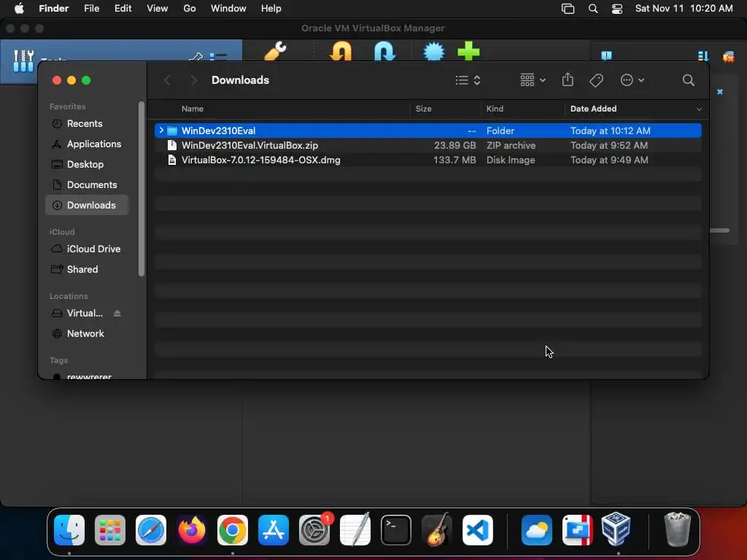Open the Apple menu
The image size is (747, 560).
point(19,9)
